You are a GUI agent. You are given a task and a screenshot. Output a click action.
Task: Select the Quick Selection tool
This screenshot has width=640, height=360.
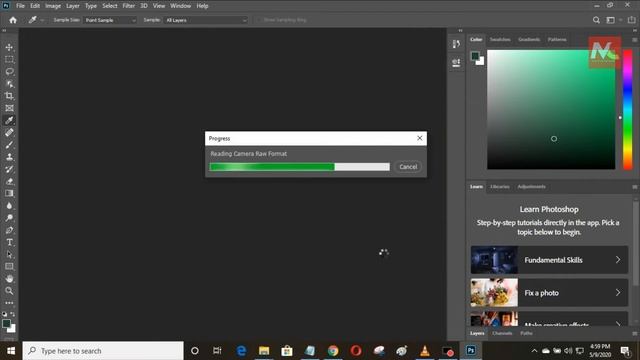click(9, 84)
